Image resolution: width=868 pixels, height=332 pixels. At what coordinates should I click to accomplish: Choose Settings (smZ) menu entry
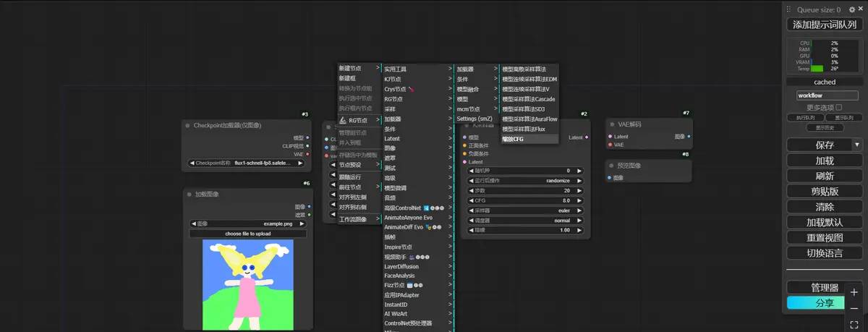coord(476,119)
